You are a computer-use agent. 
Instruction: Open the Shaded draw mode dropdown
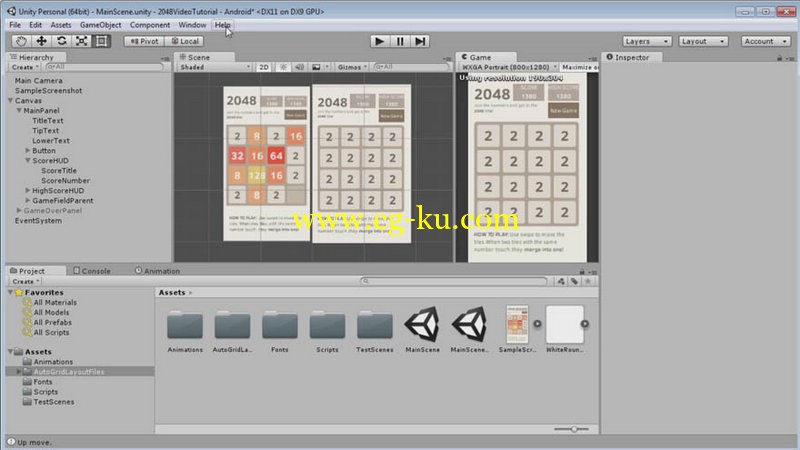point(214,67)
